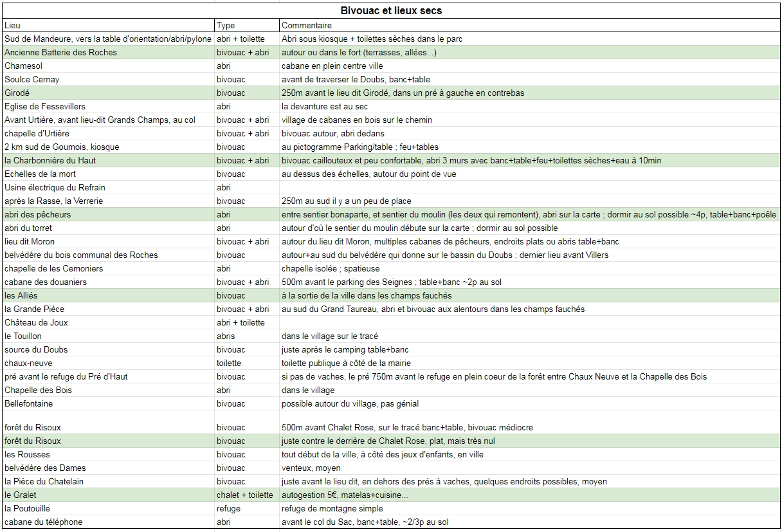Click the 'Echelles de la mort' cell
782x532 pixels.
pyautogui.click(x=109, y=174)
